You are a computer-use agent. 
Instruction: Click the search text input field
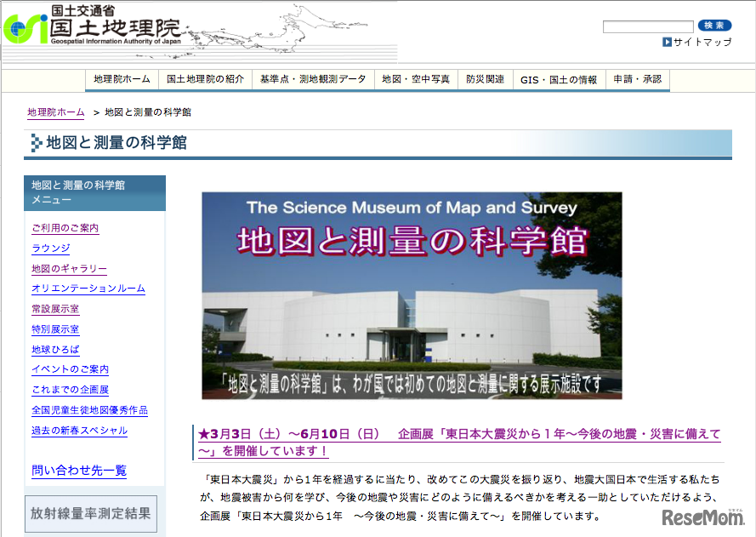[647, 26]
